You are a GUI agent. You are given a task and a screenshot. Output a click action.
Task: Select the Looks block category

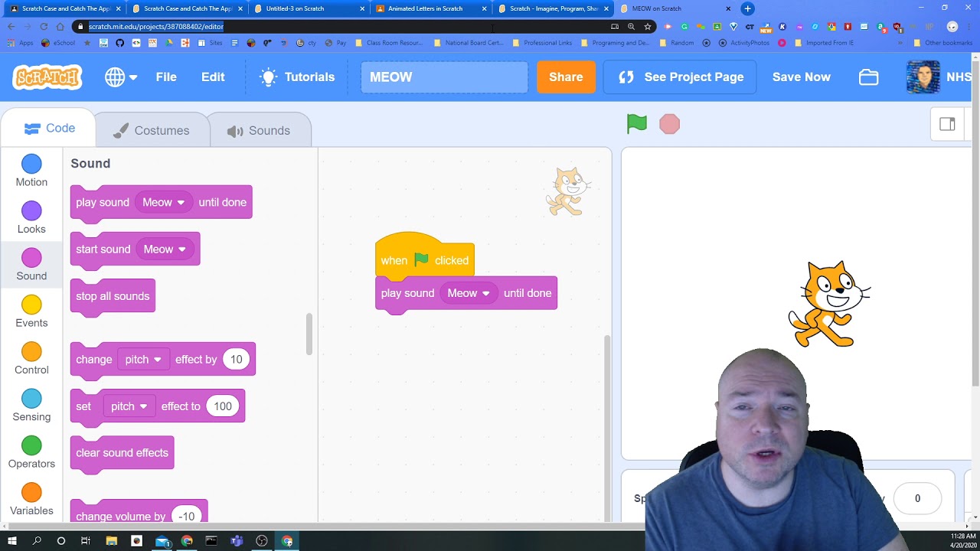[31, 218]
